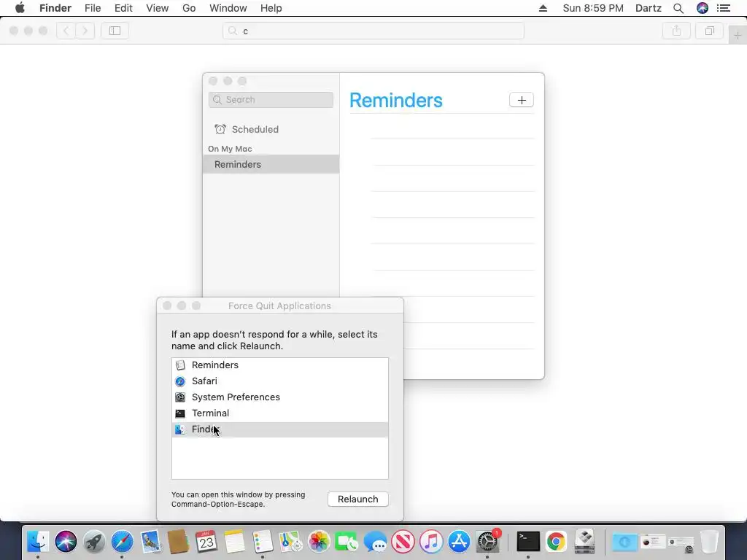Select Safari in Force Quit list
The height and width of the screenshot is (560, 747).
pos(280,381)
